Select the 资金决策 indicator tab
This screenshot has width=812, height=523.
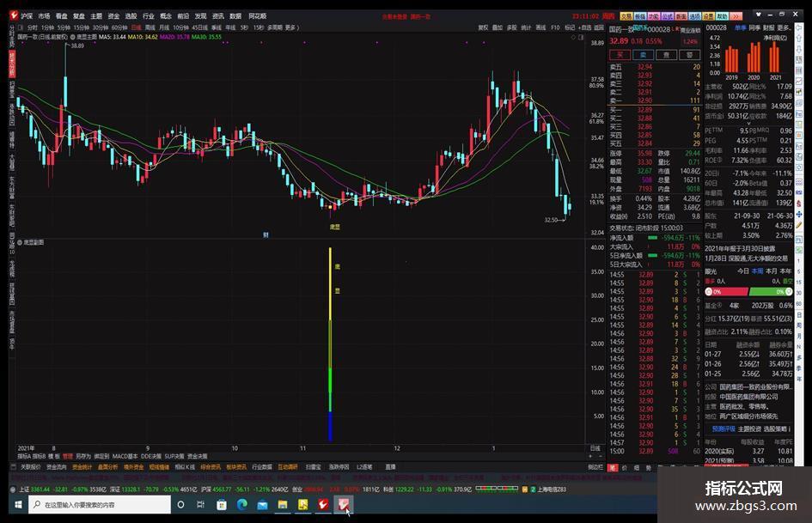point(198,456)
